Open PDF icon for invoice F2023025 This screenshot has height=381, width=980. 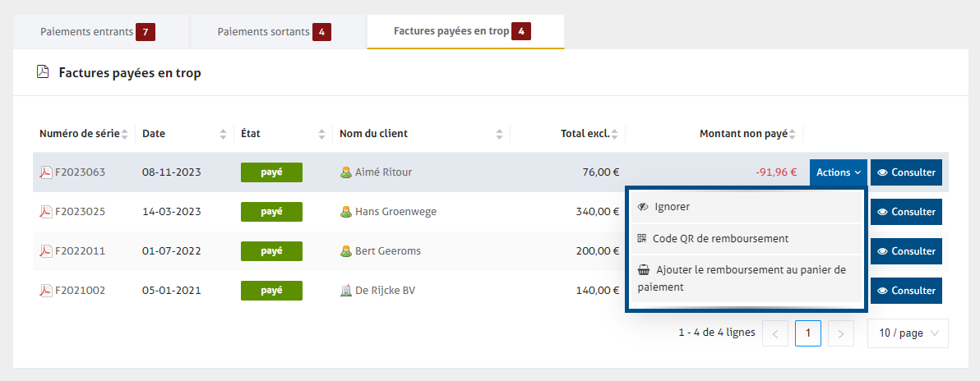46,212
